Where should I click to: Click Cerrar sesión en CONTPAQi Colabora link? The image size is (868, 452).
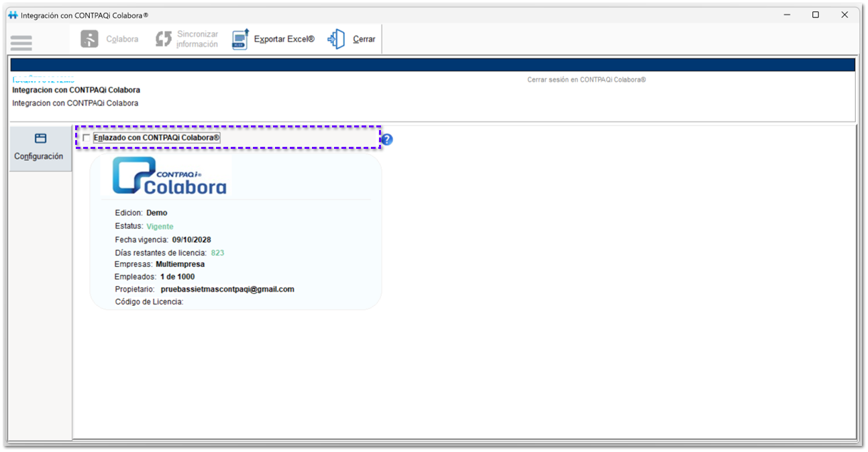coord(586,79)
